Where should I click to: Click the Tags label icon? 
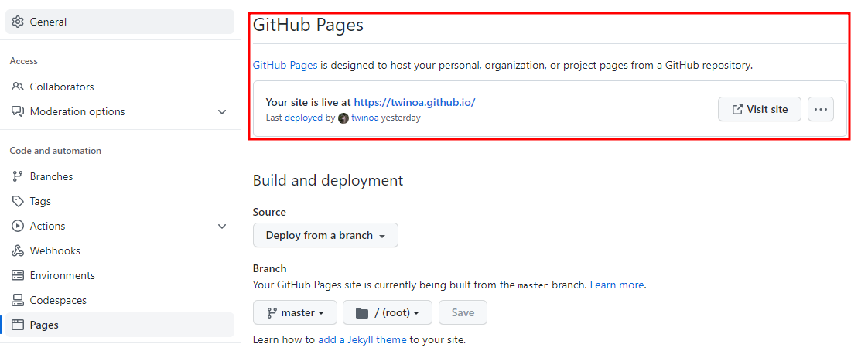[x=18, y=201]
